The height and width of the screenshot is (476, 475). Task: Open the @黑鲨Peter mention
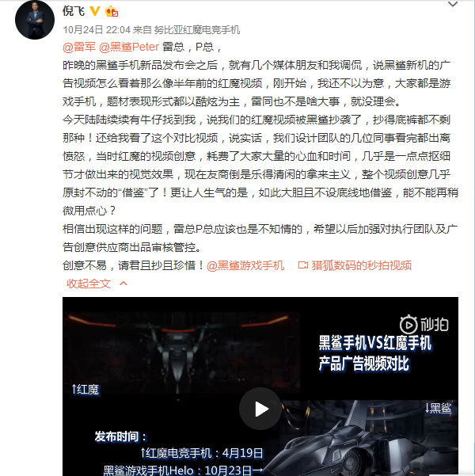(x=129, y=47)
